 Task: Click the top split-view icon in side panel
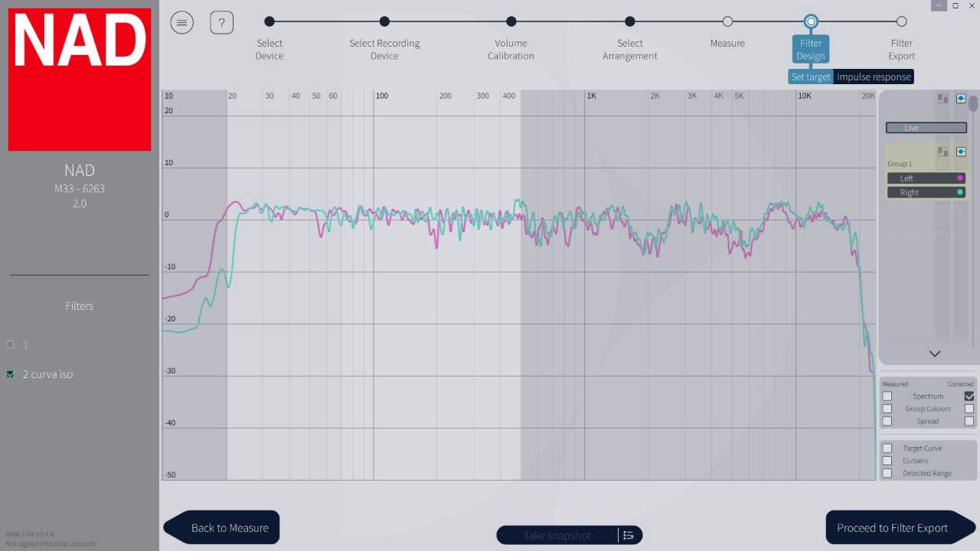coord(943,99)
